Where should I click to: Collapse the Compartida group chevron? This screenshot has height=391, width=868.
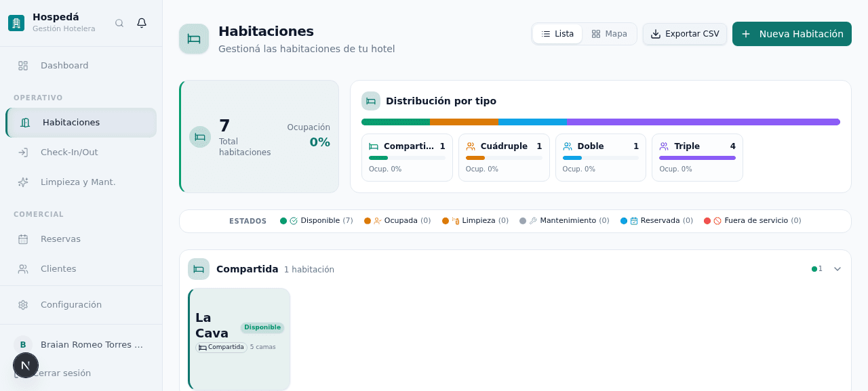[x=837, y=269]
